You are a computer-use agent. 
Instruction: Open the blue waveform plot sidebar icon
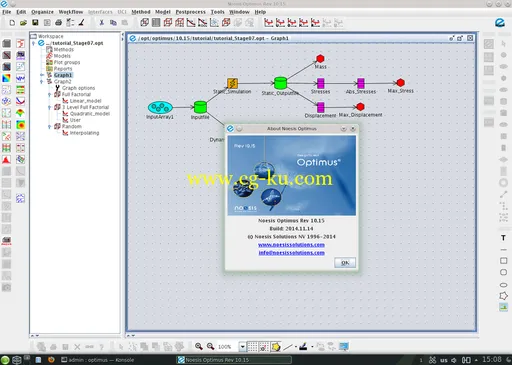pyautogui.click(x=20, y=78)
